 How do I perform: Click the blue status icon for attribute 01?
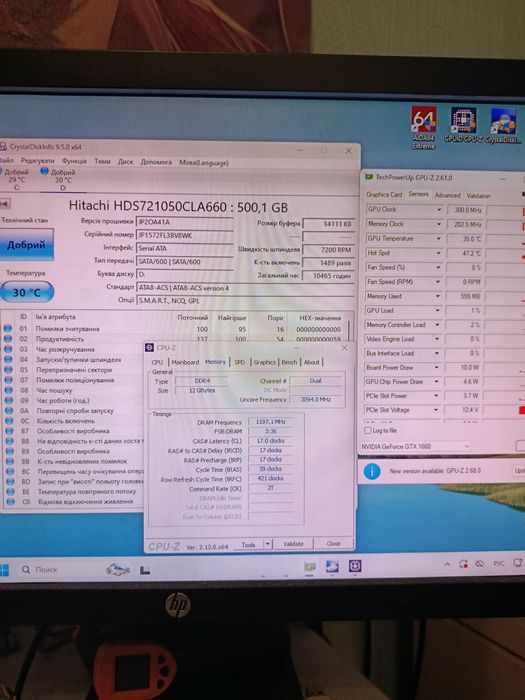tap(8, 329)
